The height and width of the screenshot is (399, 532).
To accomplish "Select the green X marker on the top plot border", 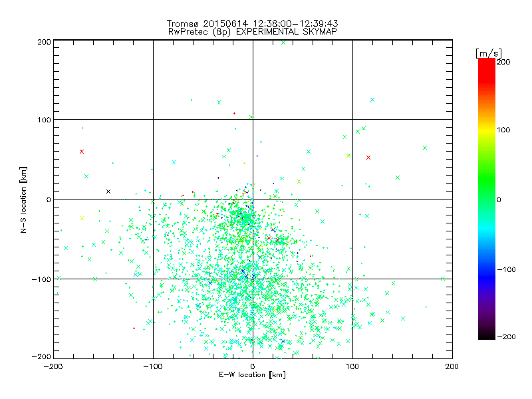I will click(x=283, y=43).
